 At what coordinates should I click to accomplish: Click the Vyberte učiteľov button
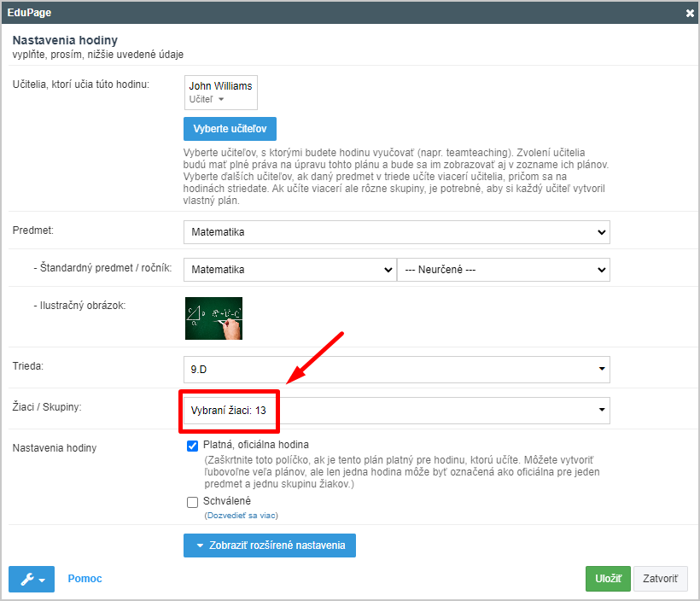pyautogui.click(x=230, y=129)
